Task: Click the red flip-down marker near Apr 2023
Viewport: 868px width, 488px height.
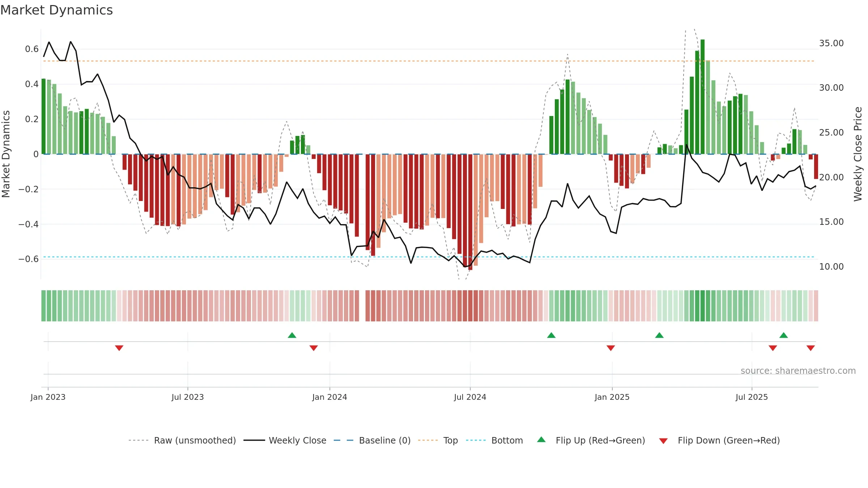Action: click(119, 348)
